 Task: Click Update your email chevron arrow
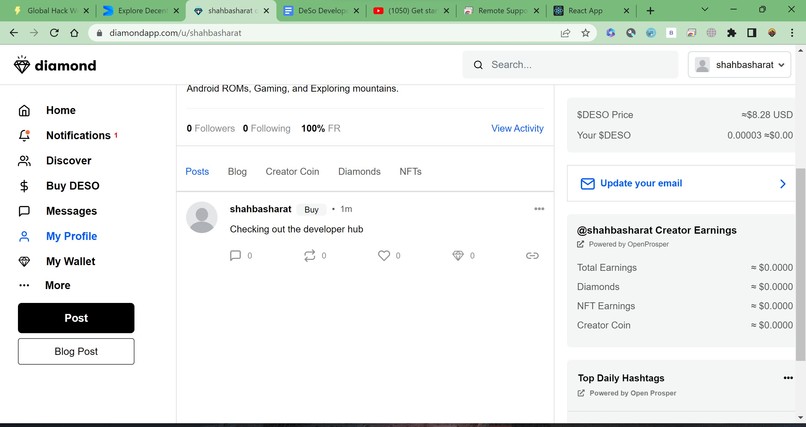click(782, 183)
